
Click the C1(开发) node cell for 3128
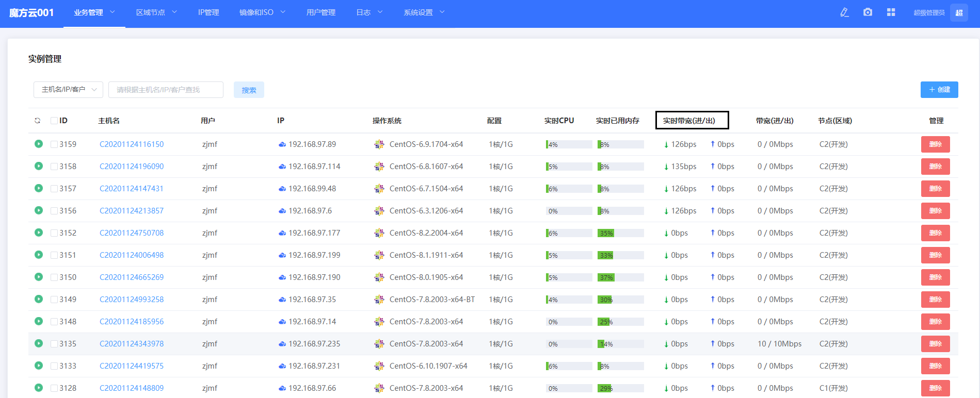pos(833,388)
